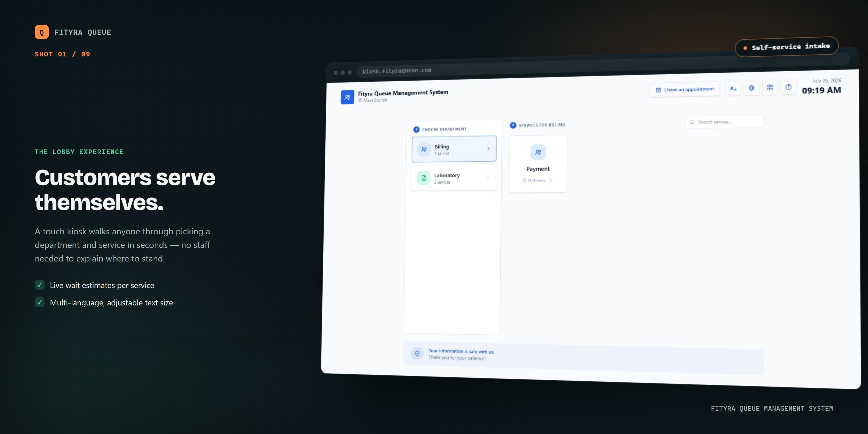This screenshot has width=868, height=434.
Task: Click the Main Branch location pin icon
Action: coord(360,100)
